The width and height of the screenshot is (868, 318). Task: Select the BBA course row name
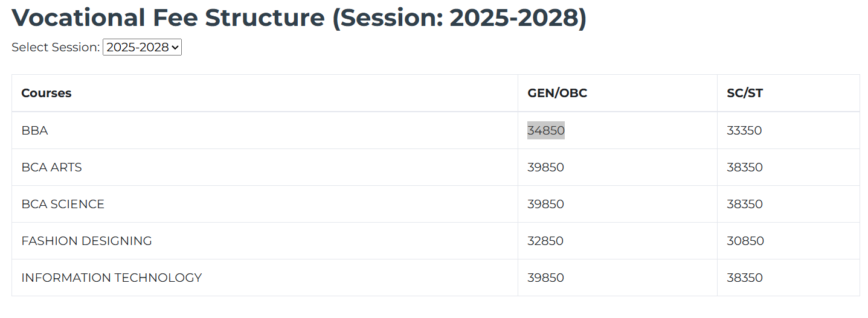[34, 130]
